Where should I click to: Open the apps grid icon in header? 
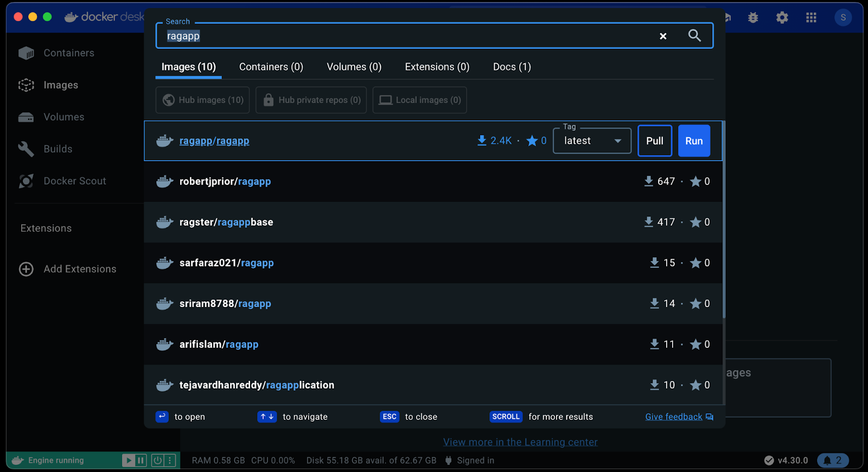[x=811, y=18]
